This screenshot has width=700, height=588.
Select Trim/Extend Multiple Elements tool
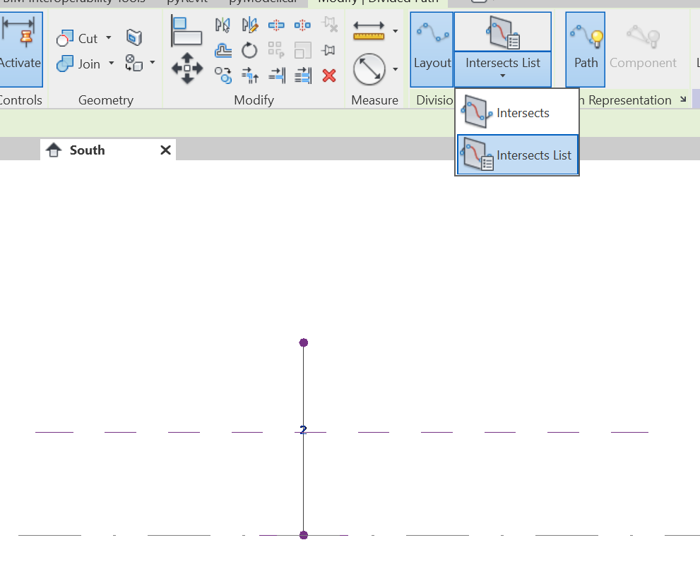[x=303, y=76]
